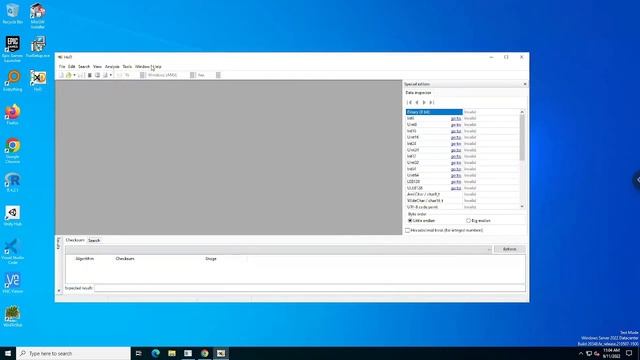Screen dimensions: 640x360
Task: Select the AnsiChar / char8_t row
Action: click(462, 194)
